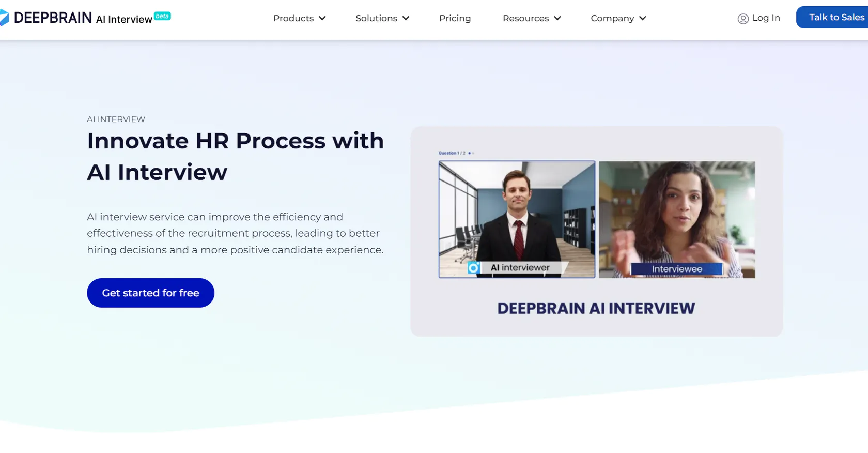
Task: Expand the Solutions chevron
Action: [406, 18]
